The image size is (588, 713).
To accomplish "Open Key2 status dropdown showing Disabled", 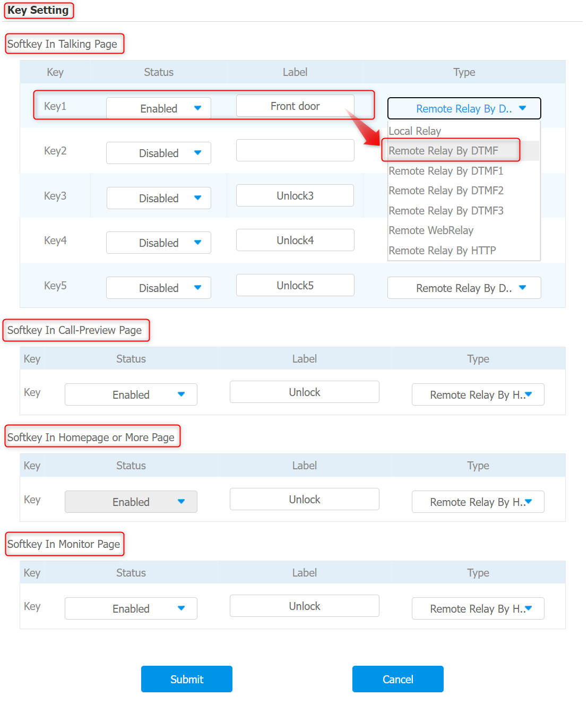I will coord(159,153).
